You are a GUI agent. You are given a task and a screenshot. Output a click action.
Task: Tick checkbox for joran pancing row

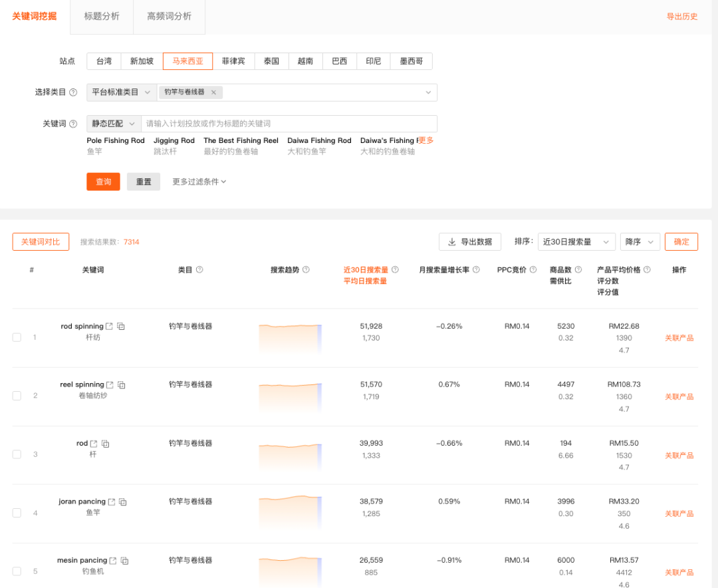tap(17, 513)
